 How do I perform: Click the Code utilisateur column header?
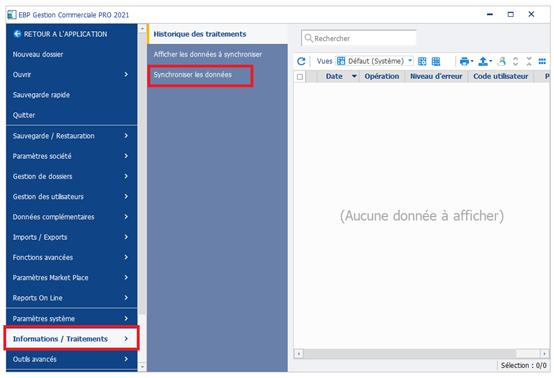[x=501, y=76]
